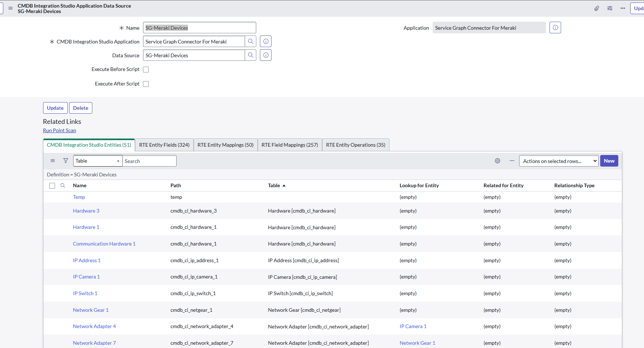Click the Run Point Scan link
Viewport: 644px width, 348px height.
click(x=59, y=130)
